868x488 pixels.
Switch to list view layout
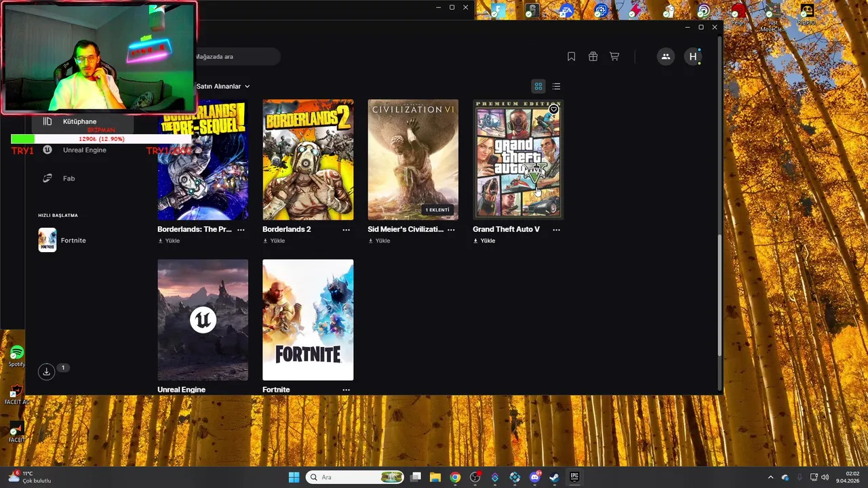[556, 86]
